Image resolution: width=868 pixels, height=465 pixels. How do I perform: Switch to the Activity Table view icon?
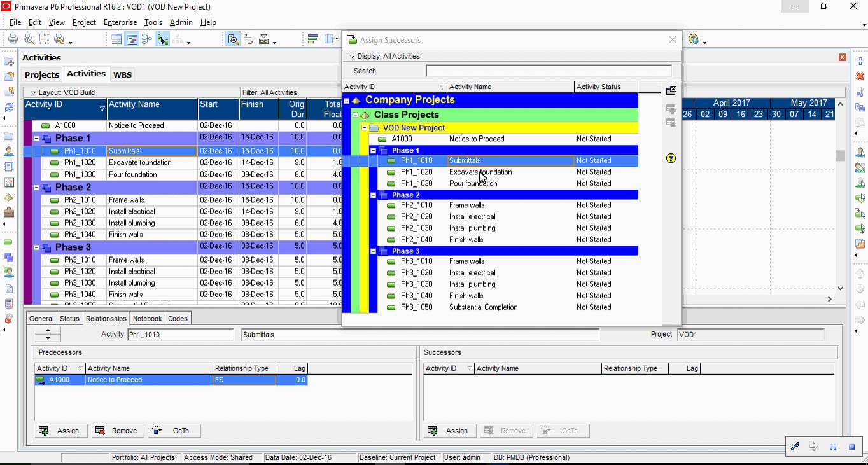pos(116,39)
